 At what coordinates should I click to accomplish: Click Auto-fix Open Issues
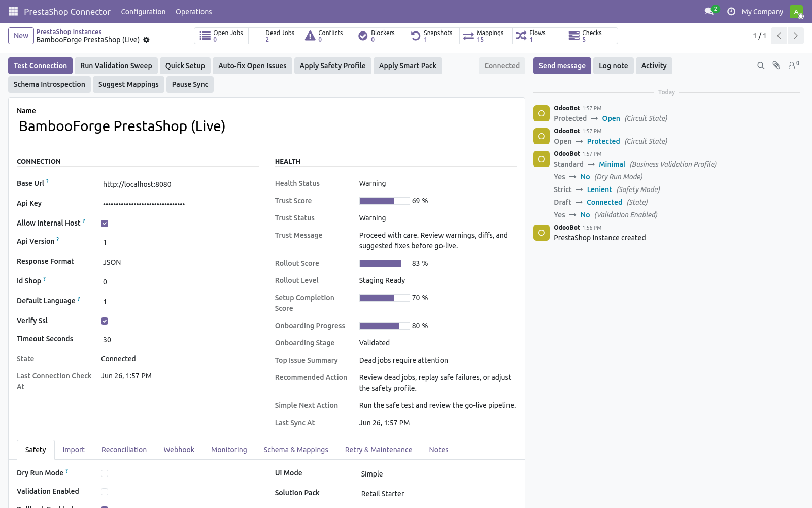click(x=252, y=66)
